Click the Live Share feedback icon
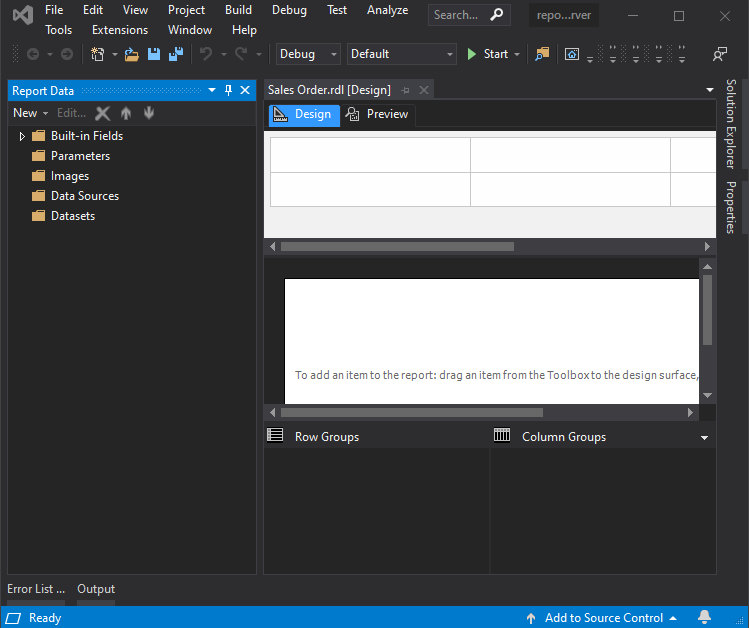Image resolution: width=749 pixels, height=628 pixels. click(720, 54)
